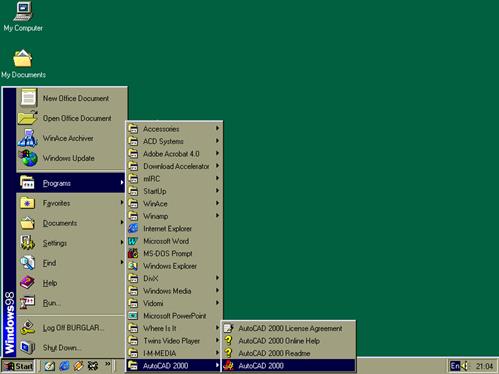Click the Internet Explorer quick launch icon
The width and height of the screenshot is (499, 374).
pos(64,366)
